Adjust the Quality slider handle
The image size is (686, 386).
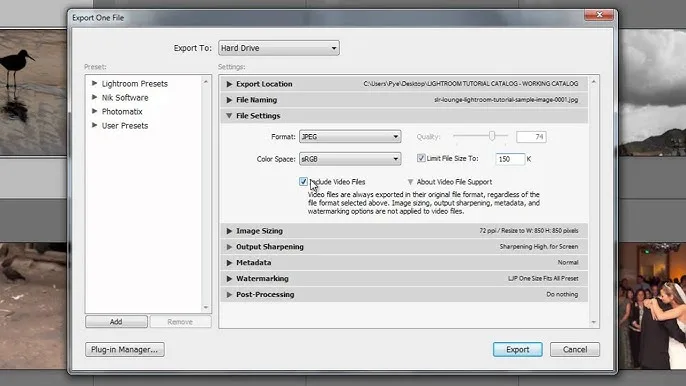(492, 136)
